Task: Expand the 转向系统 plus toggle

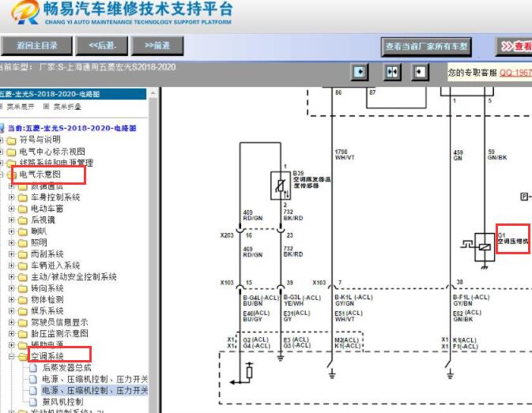Action: [x=12, y=288]
